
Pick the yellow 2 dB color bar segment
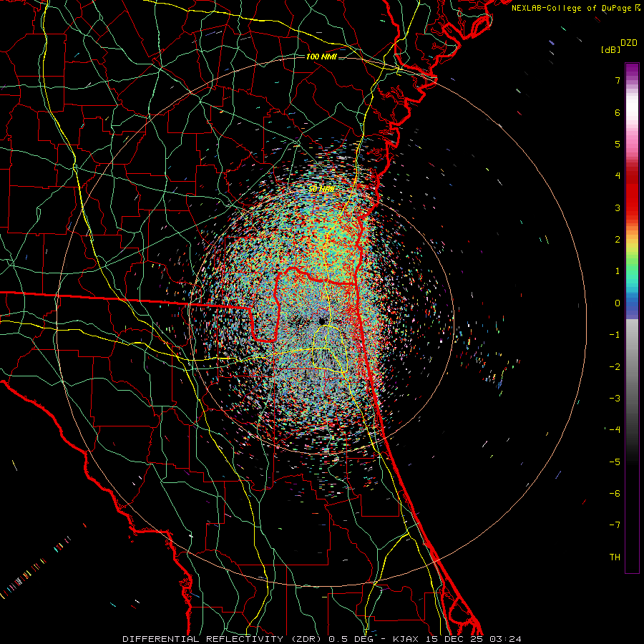coord(632,243)
